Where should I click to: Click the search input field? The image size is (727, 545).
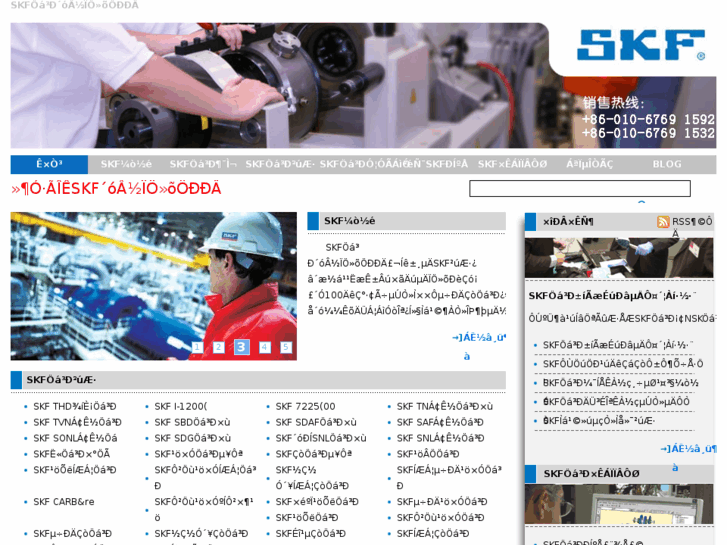click(580, 188)
